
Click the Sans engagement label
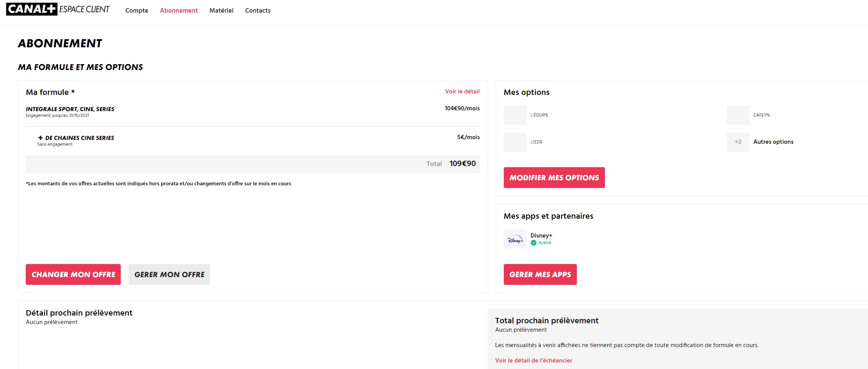[55, 144]
